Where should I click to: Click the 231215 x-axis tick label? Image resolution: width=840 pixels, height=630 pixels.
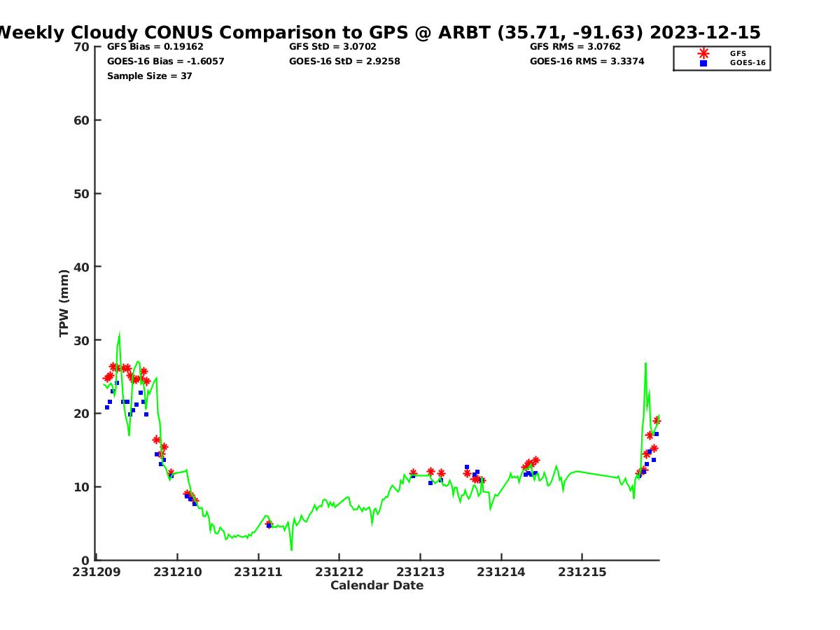[x=582, y=572]
